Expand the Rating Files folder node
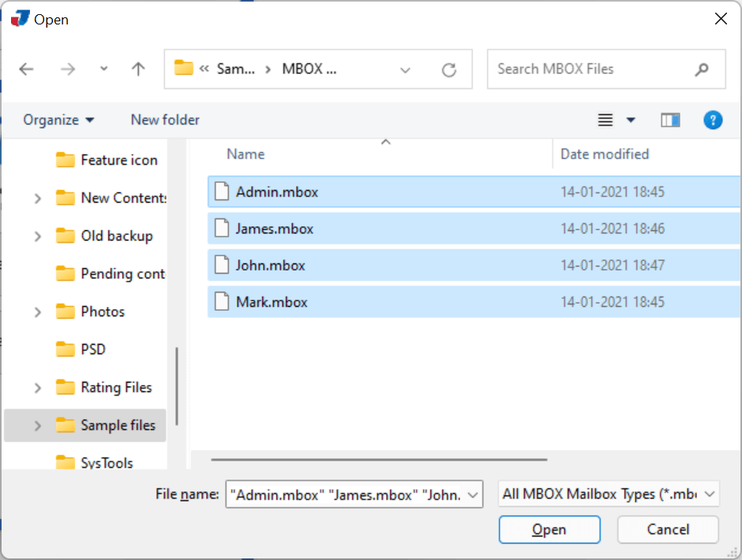742x560 pixels. click(x=37, y=387)
